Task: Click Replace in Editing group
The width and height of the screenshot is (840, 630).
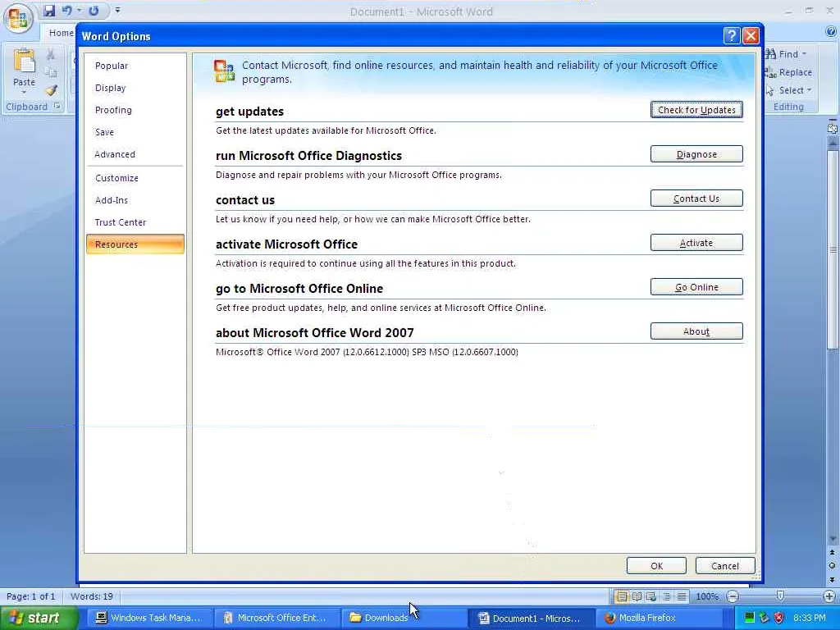Action: 788,72
